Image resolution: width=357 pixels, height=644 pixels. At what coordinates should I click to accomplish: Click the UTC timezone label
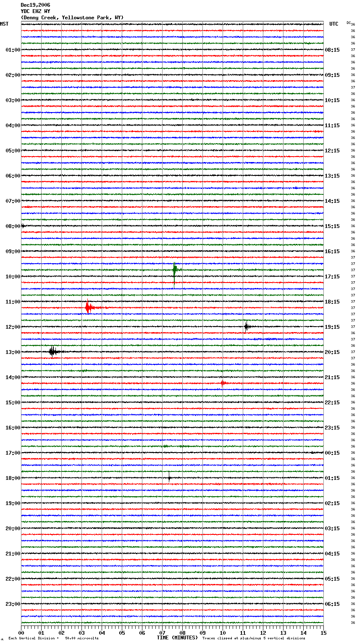[333, 24]
